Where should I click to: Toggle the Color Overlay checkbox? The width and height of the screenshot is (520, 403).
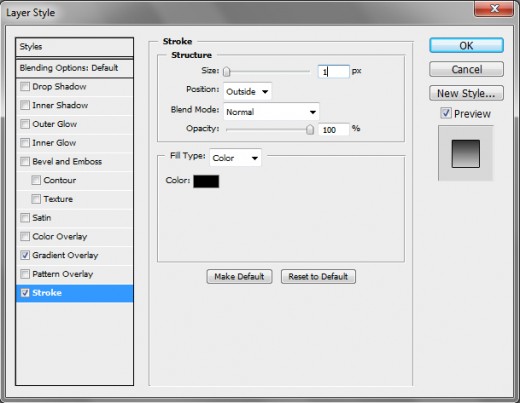(x=25, y=236)
